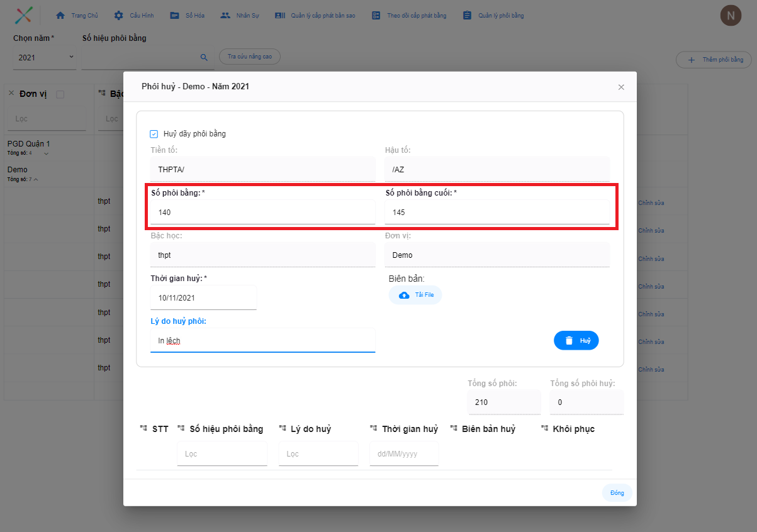Open the Chọn năm 2021 dropdown
This screenshot has height=532, width=757.
coord(45,57)
